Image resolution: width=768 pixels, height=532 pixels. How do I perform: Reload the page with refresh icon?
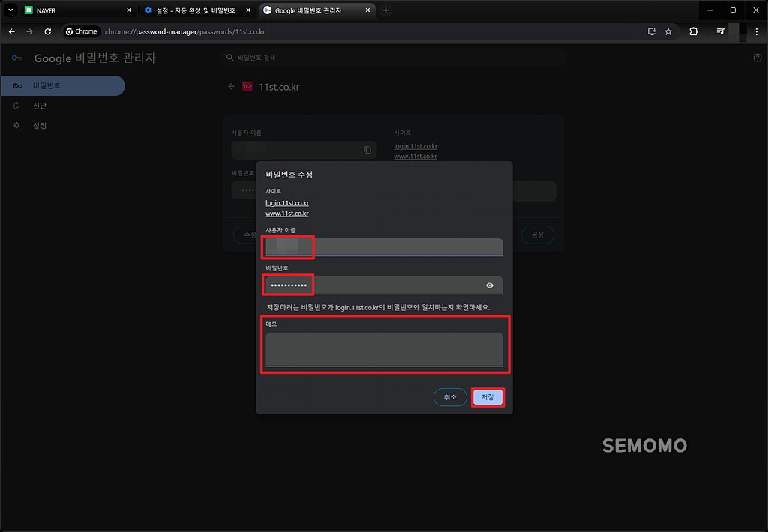click(47, 31)
